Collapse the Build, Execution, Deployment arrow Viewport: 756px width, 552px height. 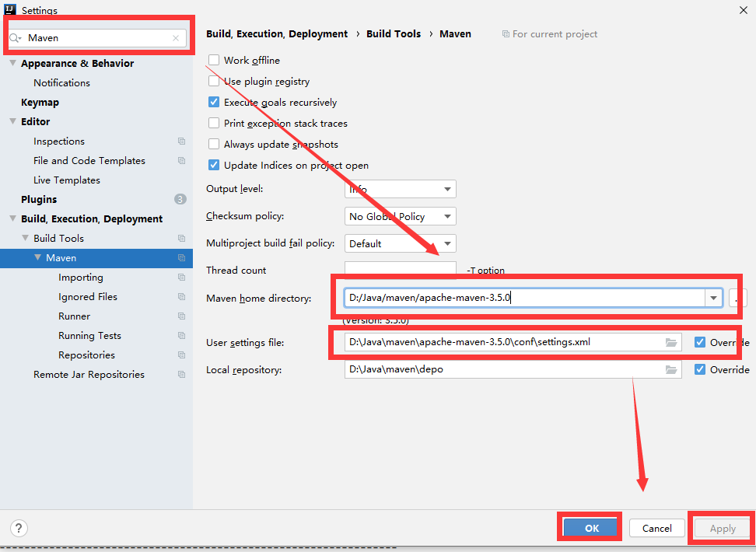pos(13,218)
